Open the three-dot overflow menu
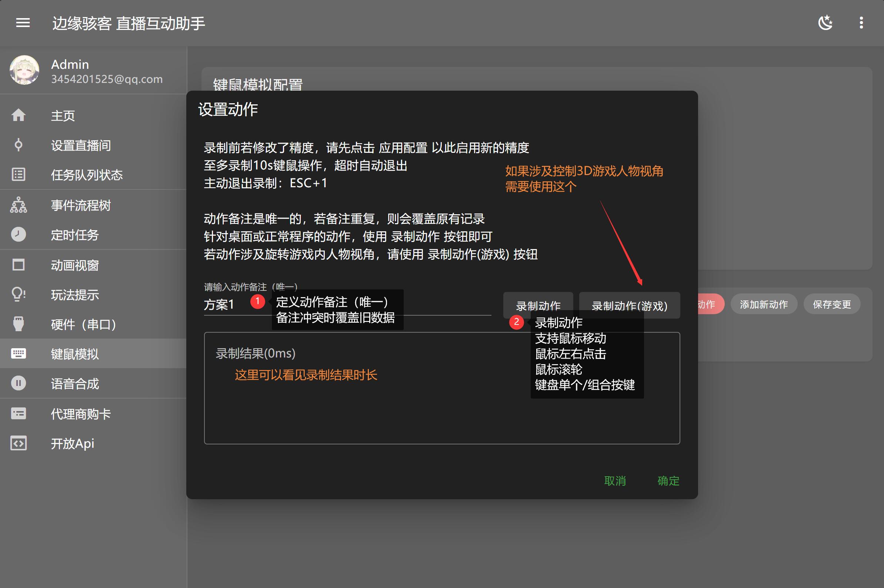 pos(862,23)
